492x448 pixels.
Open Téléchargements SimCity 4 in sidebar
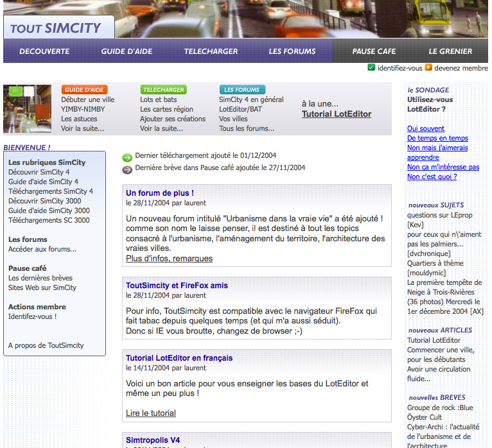point(51,191)
